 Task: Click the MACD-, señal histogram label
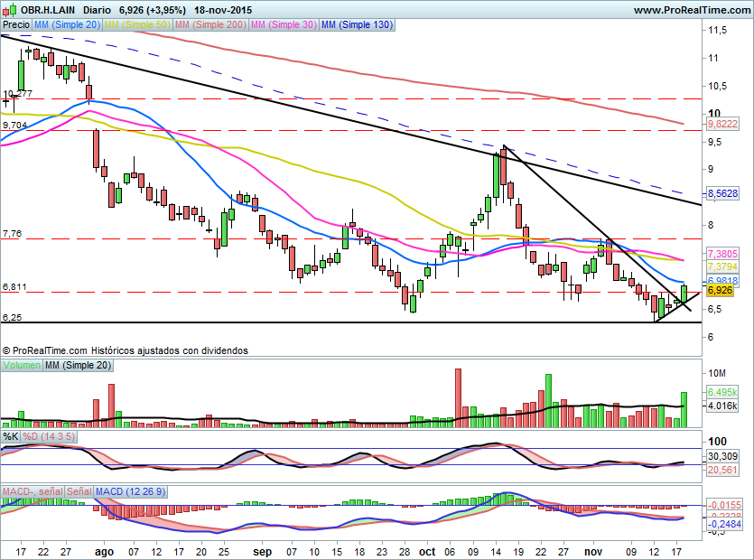coord(31,491)
